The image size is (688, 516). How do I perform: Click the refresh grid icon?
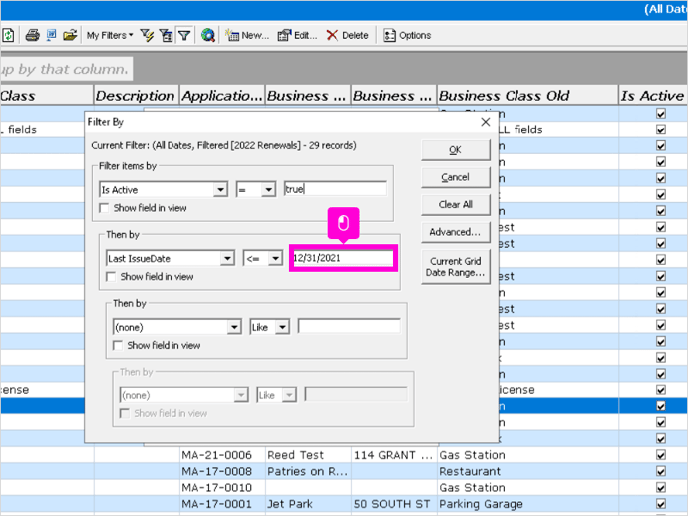[9, 35]
